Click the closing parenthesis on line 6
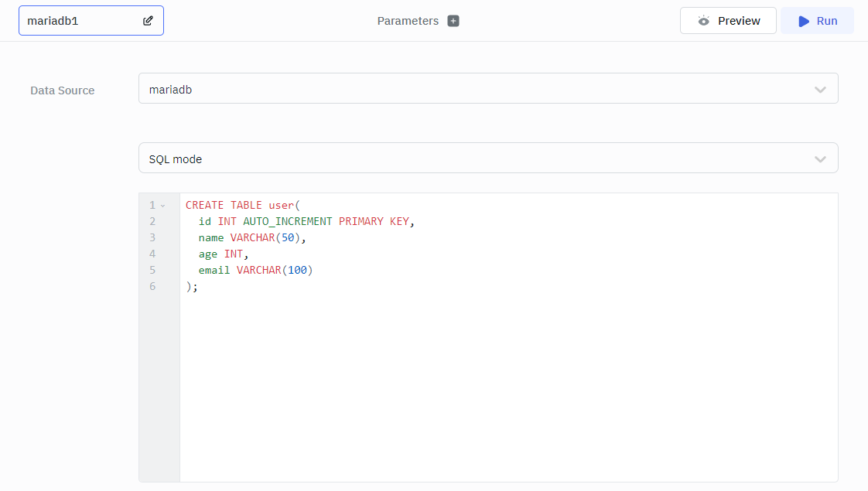The image size is (868, 491). [x=189, y=286]
